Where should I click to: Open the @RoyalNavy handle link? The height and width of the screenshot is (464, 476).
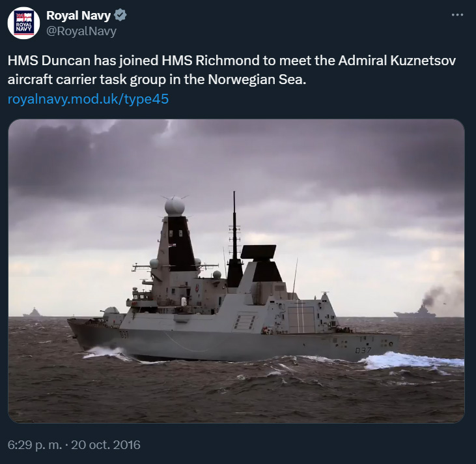pyautogui.click(x=81, y=31)
